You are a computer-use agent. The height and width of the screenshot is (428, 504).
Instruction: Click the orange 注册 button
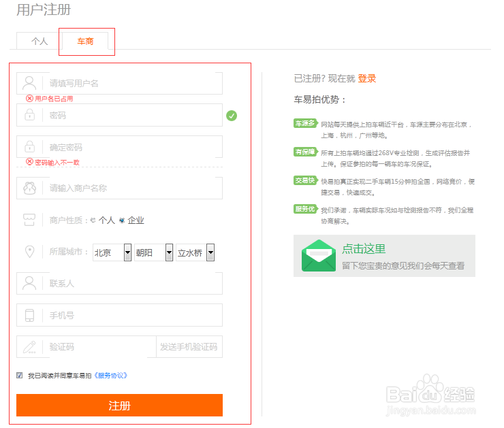tap(120, 405)
